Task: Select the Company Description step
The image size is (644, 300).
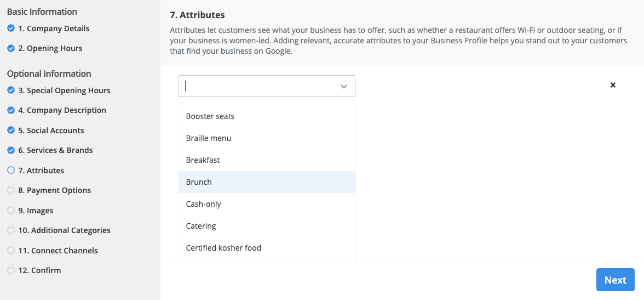Action: 62,110
